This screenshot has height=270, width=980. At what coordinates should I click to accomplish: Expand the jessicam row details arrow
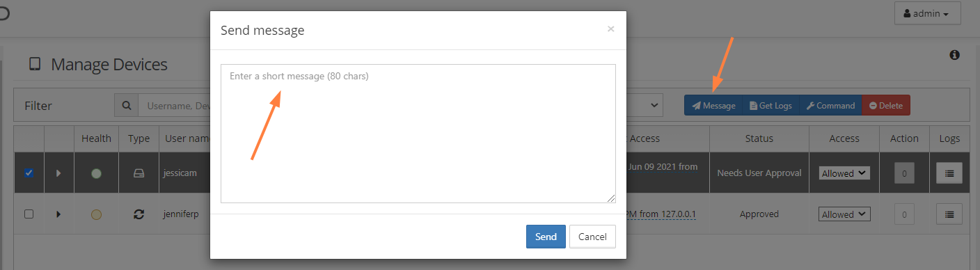[x=58, y=173]
